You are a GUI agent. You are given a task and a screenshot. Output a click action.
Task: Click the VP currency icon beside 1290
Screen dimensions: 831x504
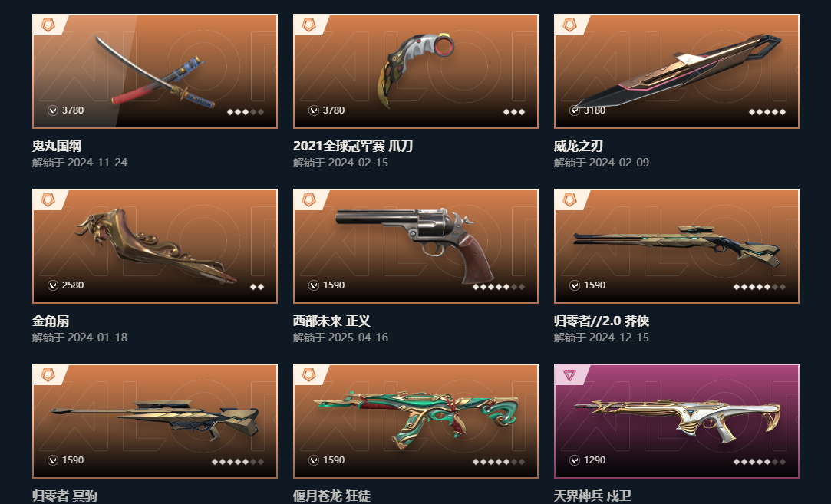575,460
